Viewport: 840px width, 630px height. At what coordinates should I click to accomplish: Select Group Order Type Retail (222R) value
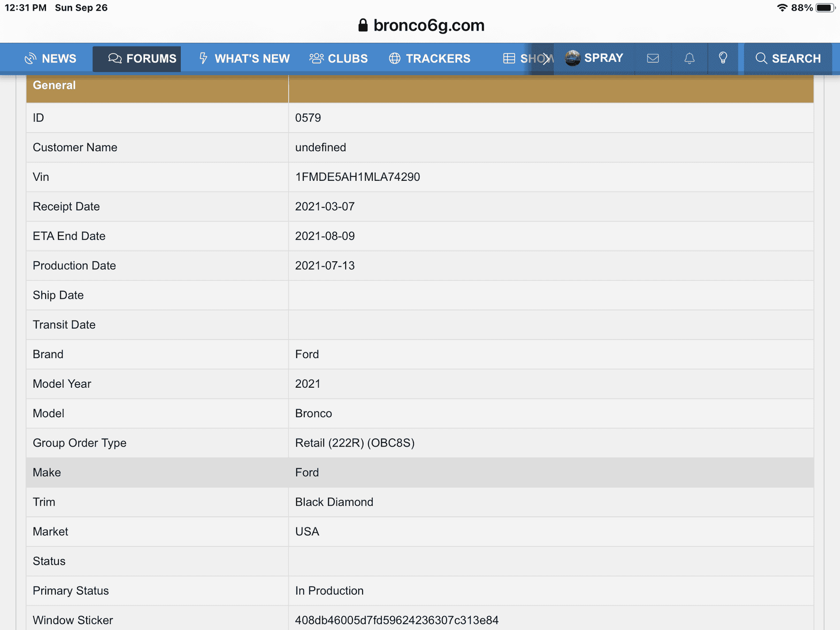pyautogui.click(x=355, y=443)
